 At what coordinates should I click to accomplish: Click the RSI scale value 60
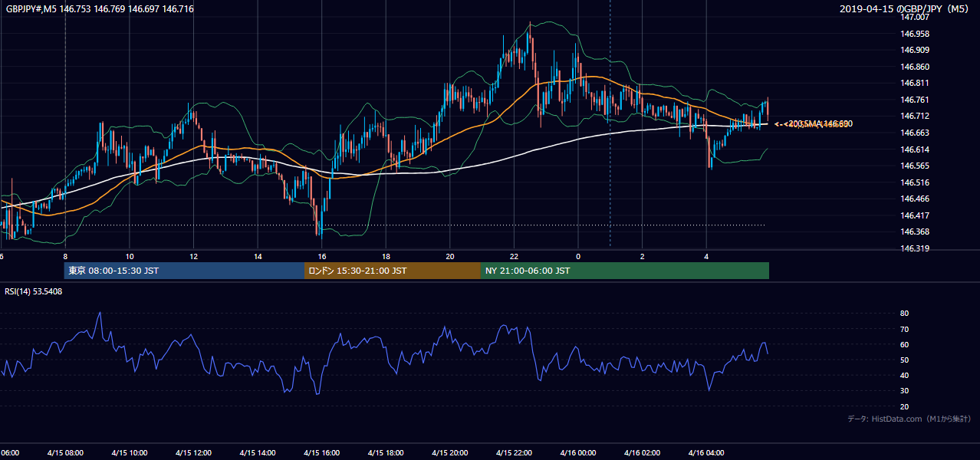click(905, 344)
